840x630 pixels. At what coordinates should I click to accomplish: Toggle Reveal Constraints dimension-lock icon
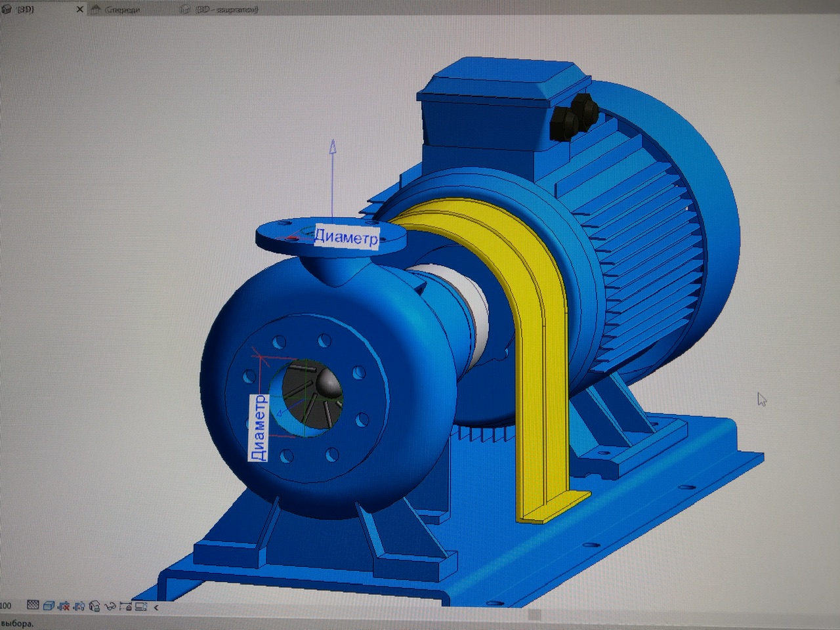click(125, 607)
